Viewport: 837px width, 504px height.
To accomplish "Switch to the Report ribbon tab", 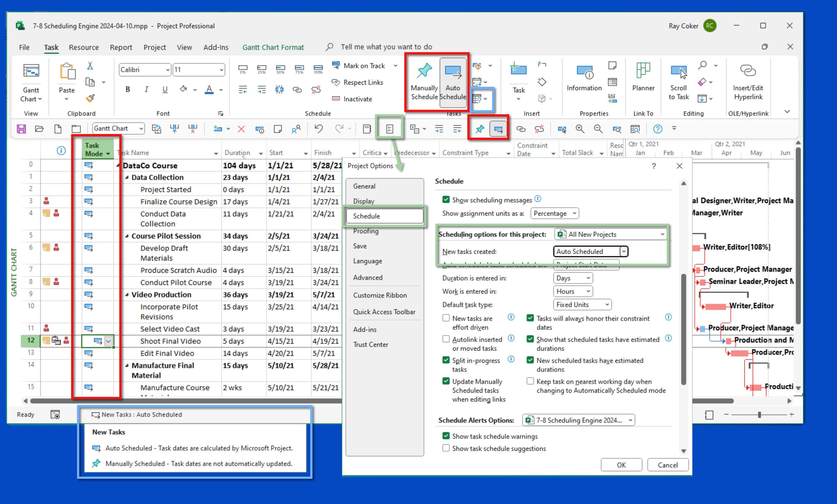I will click(121, 47).
